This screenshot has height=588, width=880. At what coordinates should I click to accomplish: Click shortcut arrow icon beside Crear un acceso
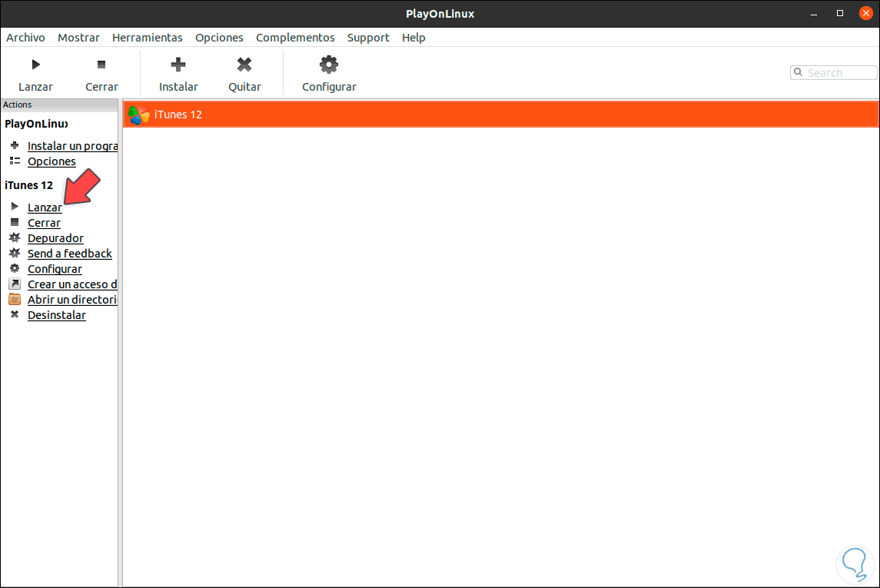pyautogui.click(x=15, y=284)
